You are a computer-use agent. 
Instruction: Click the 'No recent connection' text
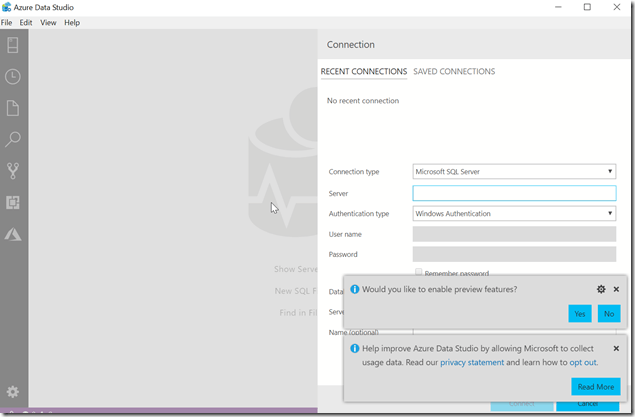point(363,101)
